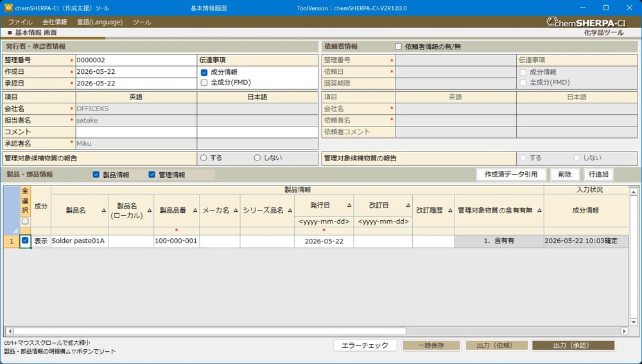The width and height of the screenshot is (642, 364).
Task: Open the 会社情報 menu
Action: coord(55,22)
